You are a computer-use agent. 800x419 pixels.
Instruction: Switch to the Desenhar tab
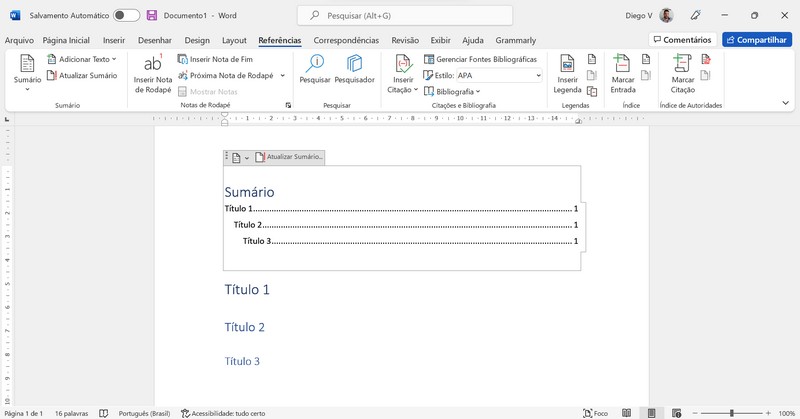[x=155, y=40]
